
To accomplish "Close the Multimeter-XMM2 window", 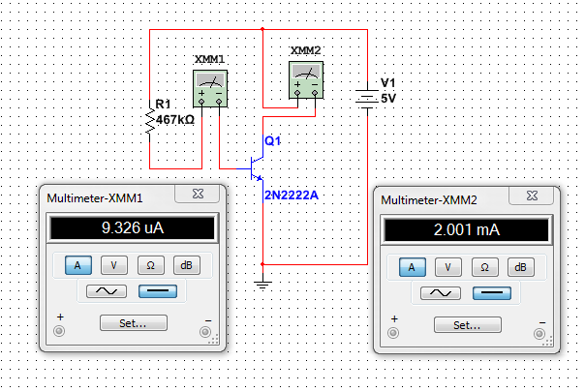I will (533, 198).
